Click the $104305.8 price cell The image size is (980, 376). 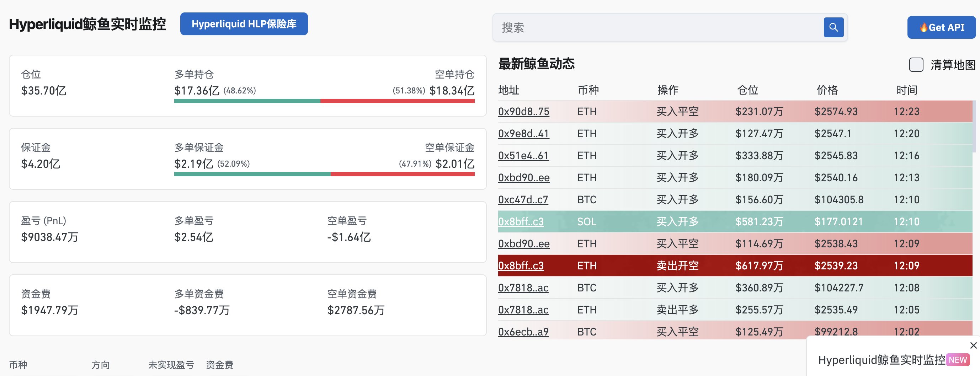pyautogui.click(x=839, y=200)
